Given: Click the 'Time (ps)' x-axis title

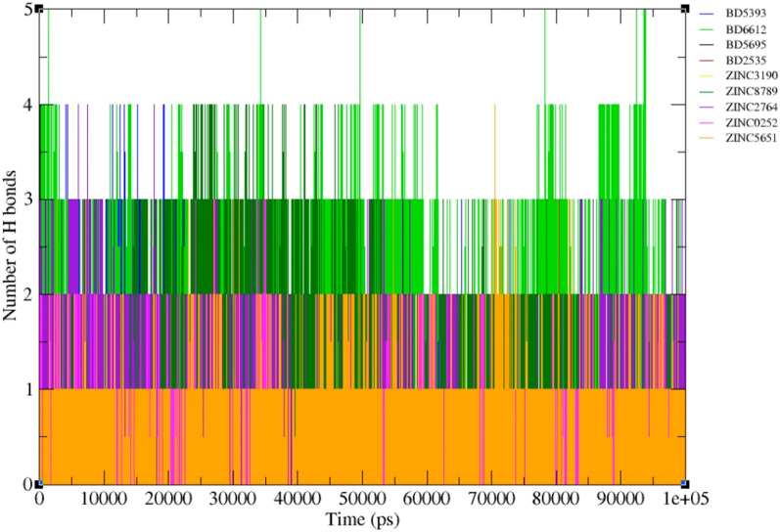Looking at the screenshot, I should [x=363, y=520].
